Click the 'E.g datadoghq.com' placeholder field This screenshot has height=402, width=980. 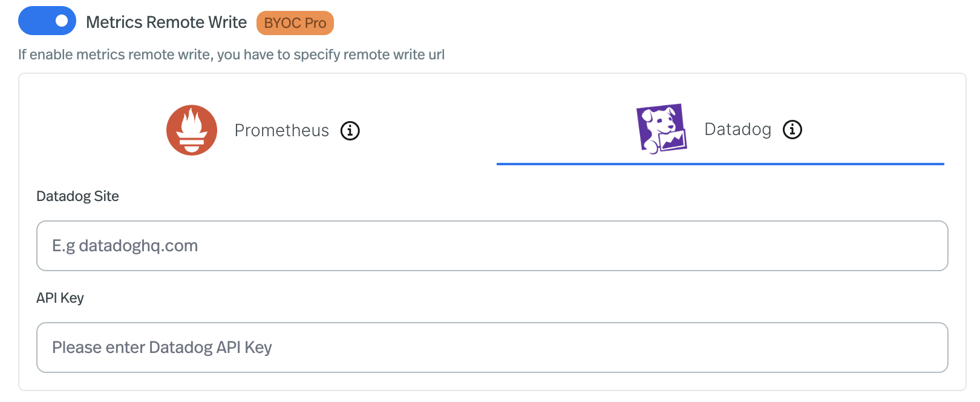490,246
